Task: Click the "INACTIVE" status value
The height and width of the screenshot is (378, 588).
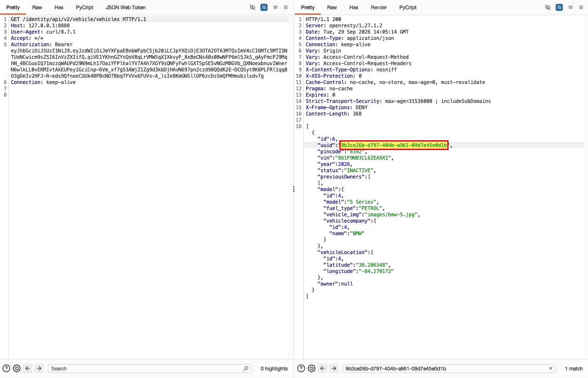Action: pos(359,171)
